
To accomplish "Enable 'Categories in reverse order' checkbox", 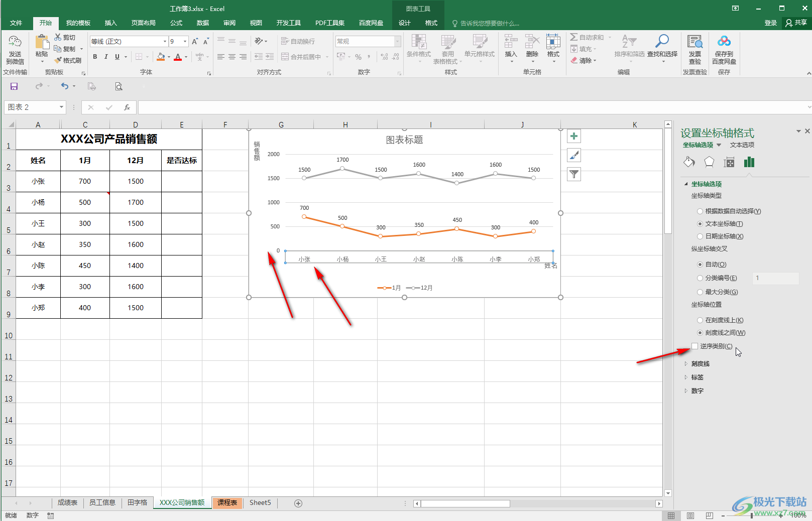I will (695, 346).
